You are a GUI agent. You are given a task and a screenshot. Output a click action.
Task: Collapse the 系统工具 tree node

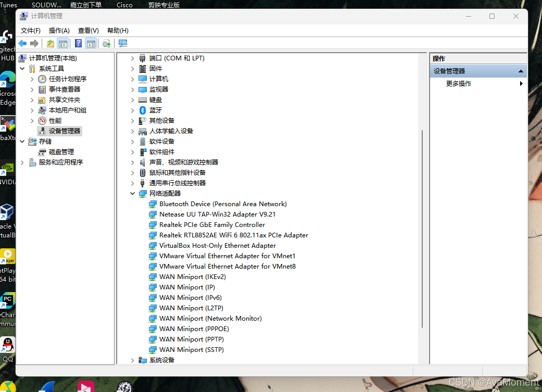(x=22, y=69)
